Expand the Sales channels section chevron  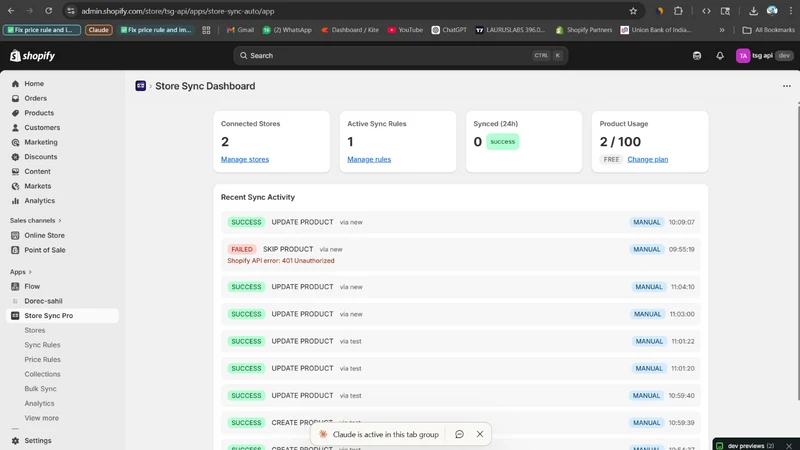pos(60,220)
